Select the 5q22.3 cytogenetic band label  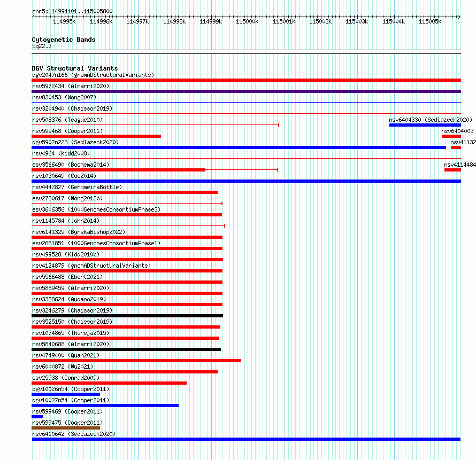[x=42, y=46]
